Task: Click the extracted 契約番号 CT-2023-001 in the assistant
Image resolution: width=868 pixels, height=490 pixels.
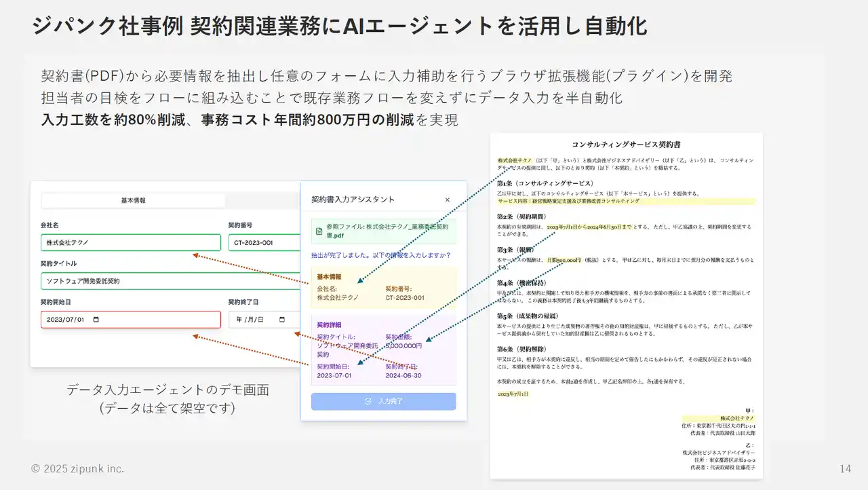Action: pos(405,297)
